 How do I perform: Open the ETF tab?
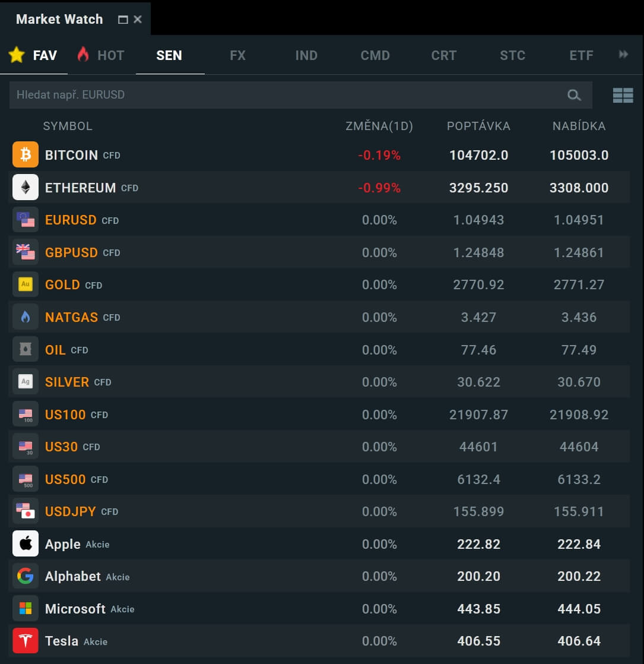[581, 55]
